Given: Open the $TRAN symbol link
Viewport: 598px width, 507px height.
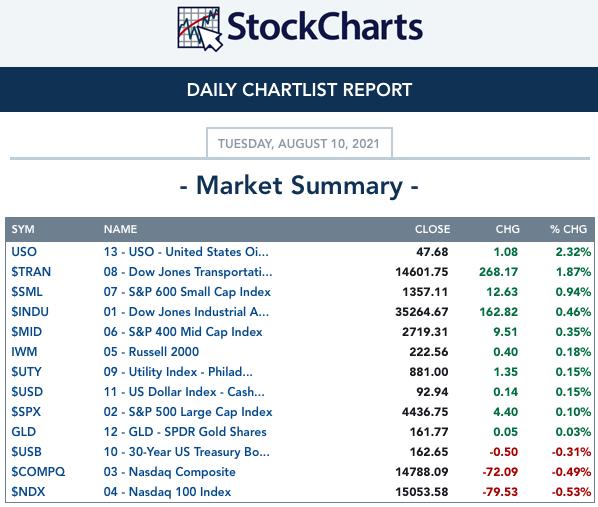Looking at the screenshot, I should tap(31, 272).
